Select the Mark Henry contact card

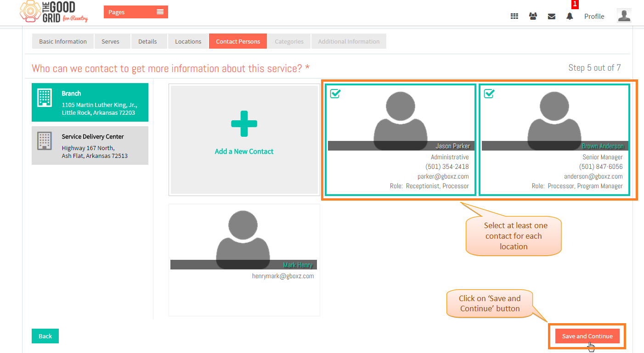[244, 260]
